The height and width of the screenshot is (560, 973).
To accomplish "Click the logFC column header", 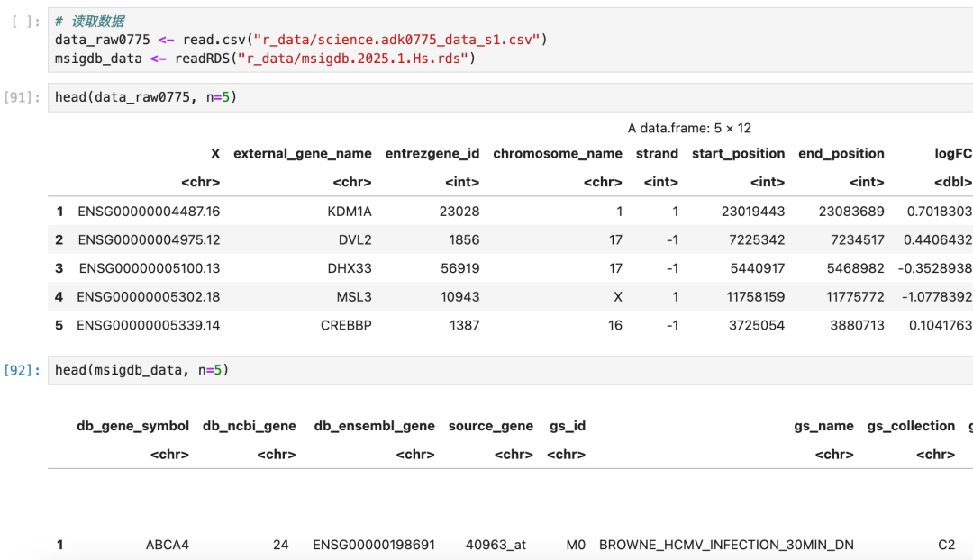I will click(x=953, y=154).
